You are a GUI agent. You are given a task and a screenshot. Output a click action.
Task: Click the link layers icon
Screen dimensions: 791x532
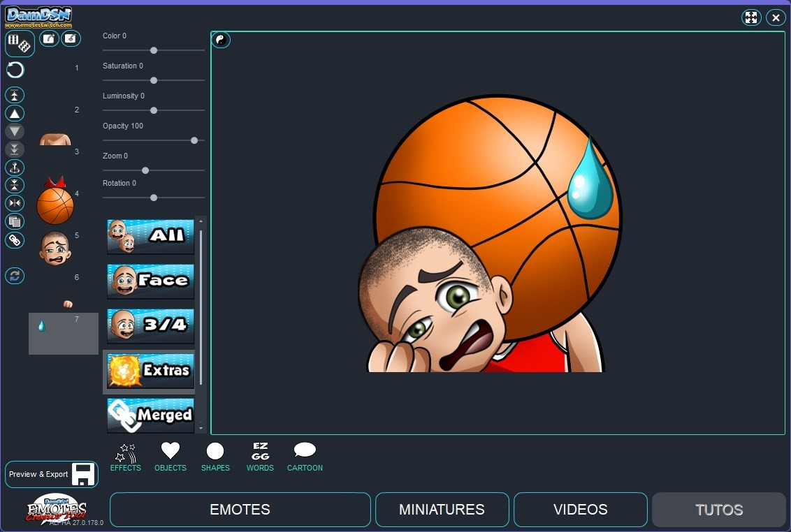click(x=14, y=239)
